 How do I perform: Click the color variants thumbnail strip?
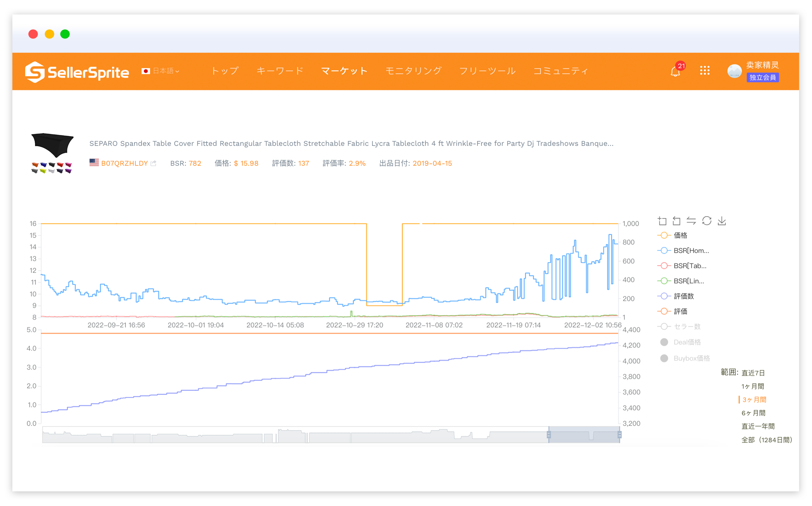[52, 168]
